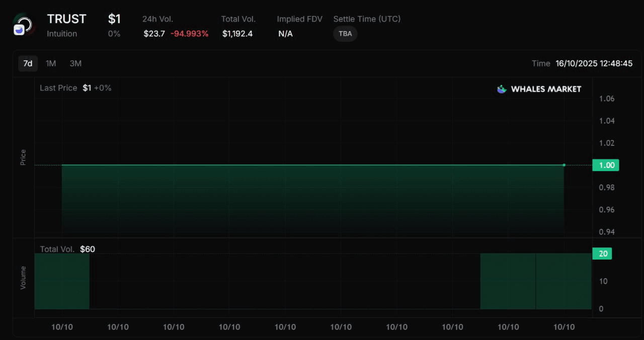Switch to the 1M timeframe tab
This screenshot has width=644, height=340.
[x=51, y=63]
